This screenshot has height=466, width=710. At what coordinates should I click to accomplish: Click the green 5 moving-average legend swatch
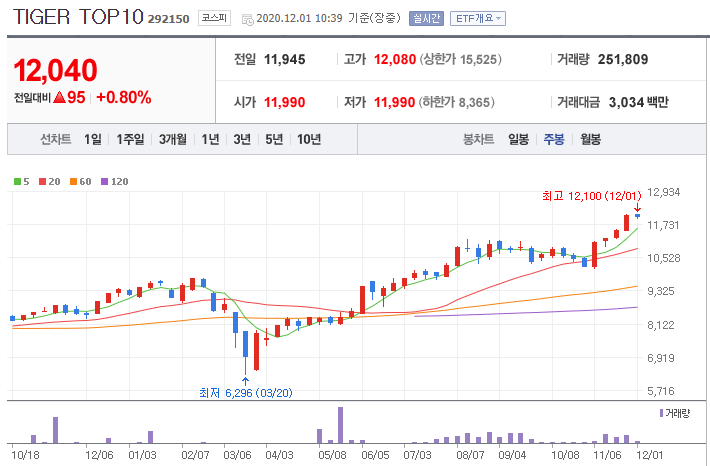click(17, 182)
